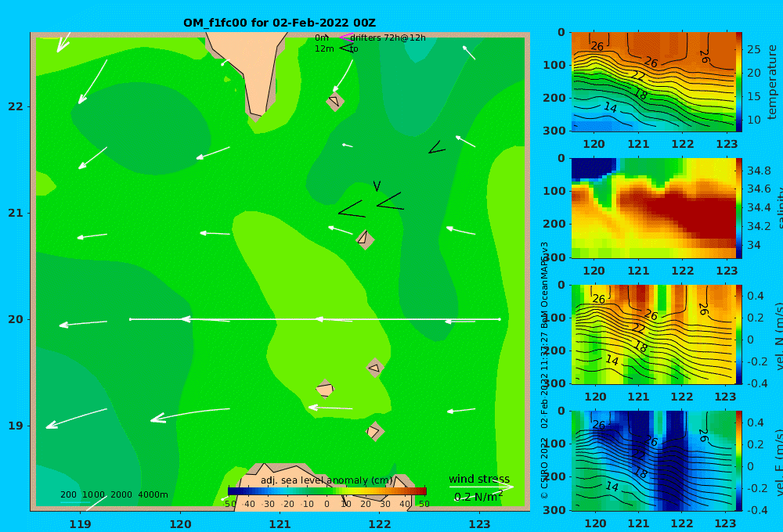783x532 pixels.
Task: Click the vel. N colorbar
Action: tap(739, 334)
